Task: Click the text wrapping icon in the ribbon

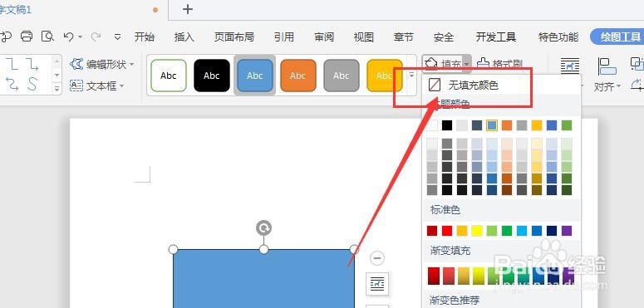Action: click(x=570, y=66)
